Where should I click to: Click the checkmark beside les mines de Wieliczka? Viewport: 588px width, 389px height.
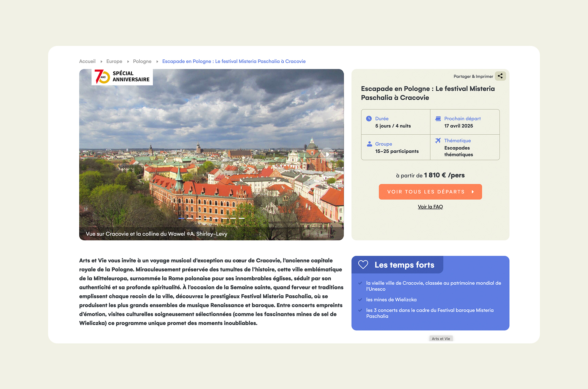click(x=360, y=300)
